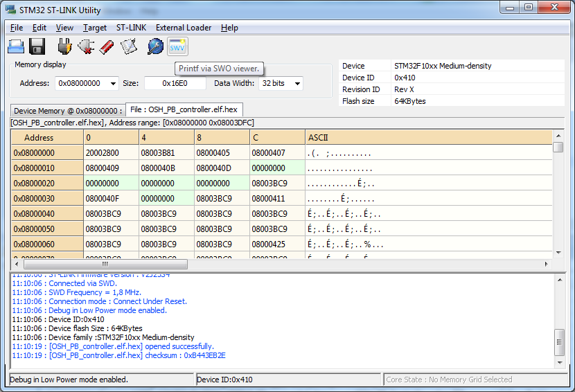Click the Program verify toolbar icon
The image size is (575, 392).
129,46
